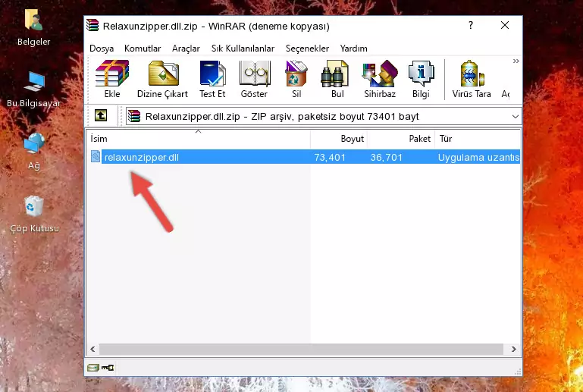Select the Çöp Kutusu recycle bin icon
The width and height of the screenshot is (583, 392).
(34, 215)
